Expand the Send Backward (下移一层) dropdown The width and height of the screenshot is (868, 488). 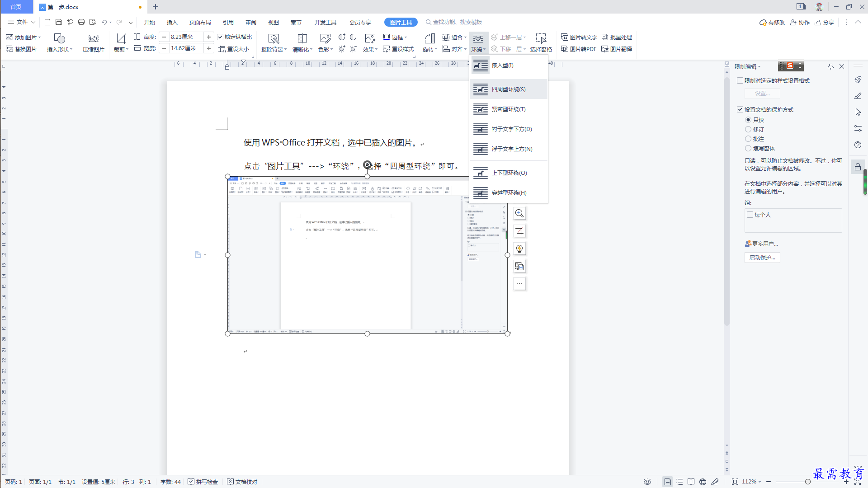[525, 49]
